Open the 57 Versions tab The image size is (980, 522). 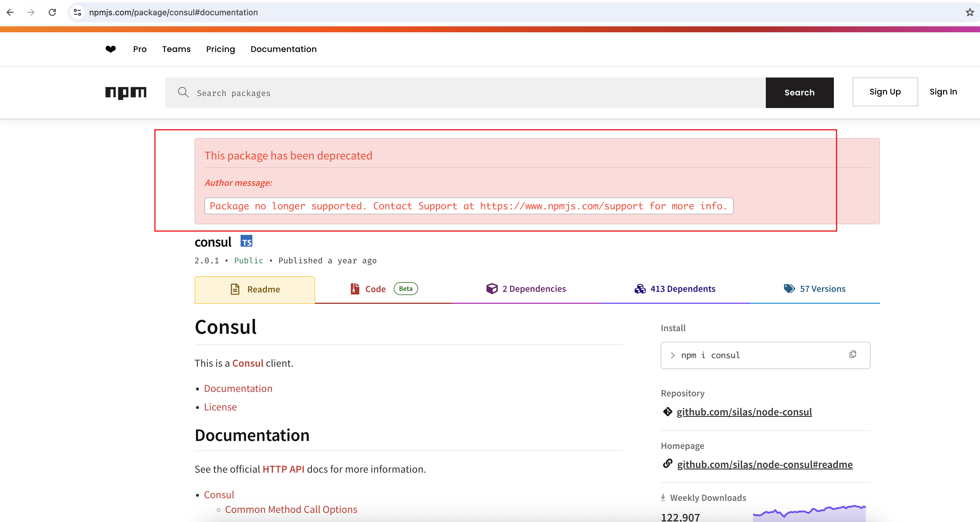point(815,289)
